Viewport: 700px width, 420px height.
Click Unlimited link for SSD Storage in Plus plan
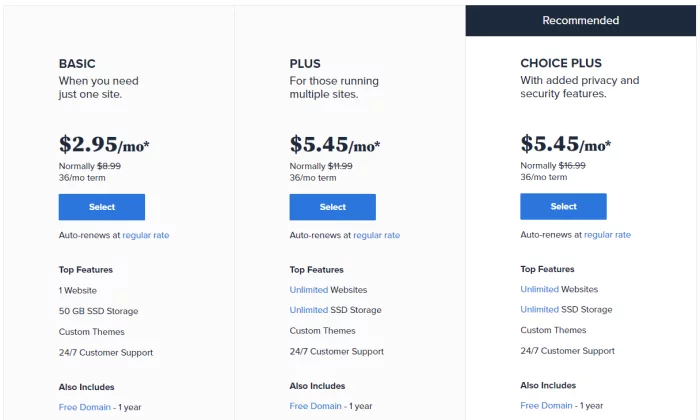tap(309, 310)
